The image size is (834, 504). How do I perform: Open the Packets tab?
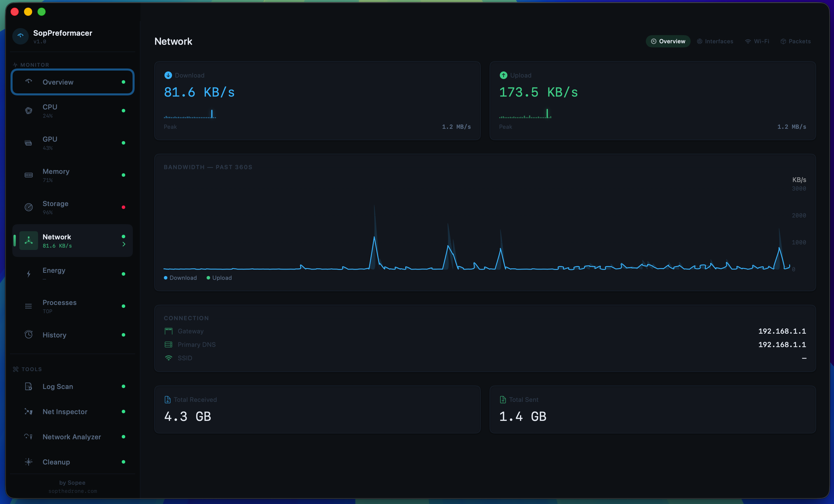(796, 41)
